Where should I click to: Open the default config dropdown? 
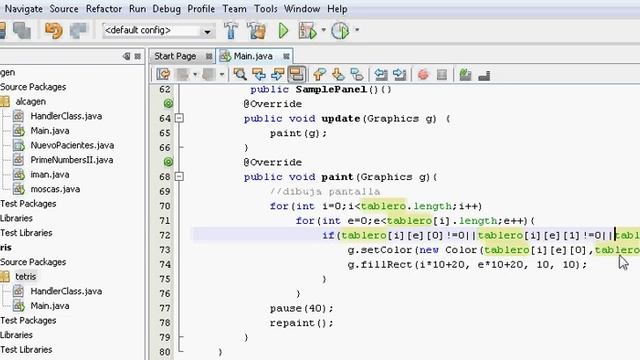[x=158, y=31]
